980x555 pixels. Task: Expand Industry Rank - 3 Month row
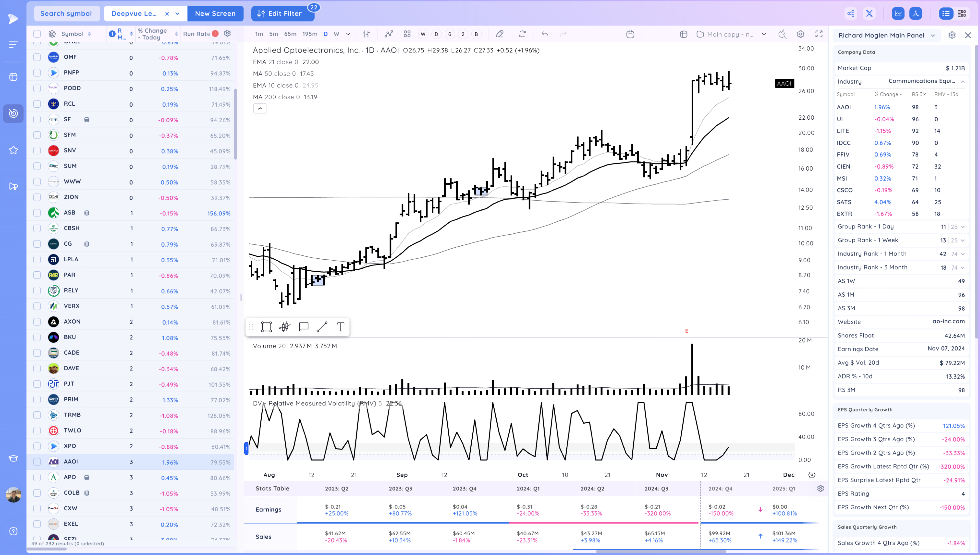click(x=962, y=268)
